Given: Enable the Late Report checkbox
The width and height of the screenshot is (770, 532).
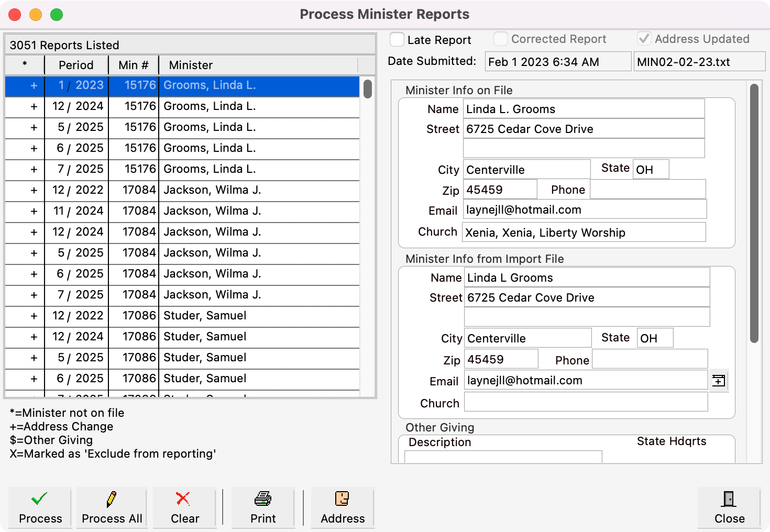Looking at the screenshot, I should pyautogui.click(x=397, y=39).
